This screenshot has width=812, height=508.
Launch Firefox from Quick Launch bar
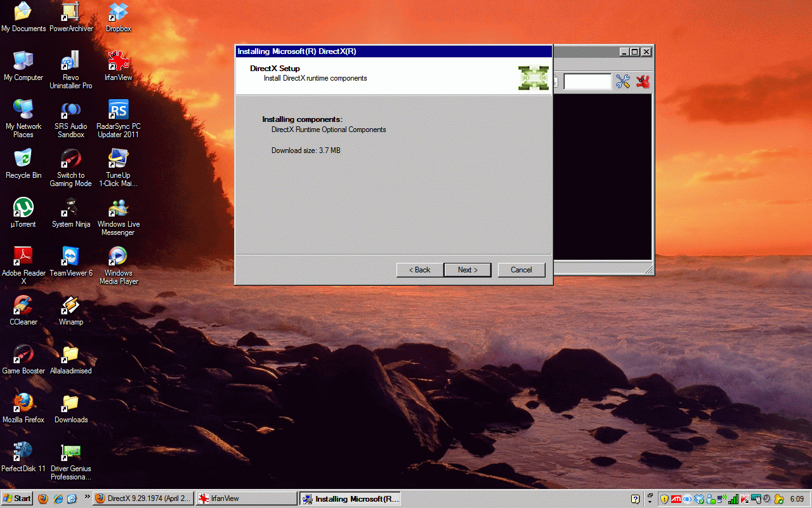pos(43,498)
